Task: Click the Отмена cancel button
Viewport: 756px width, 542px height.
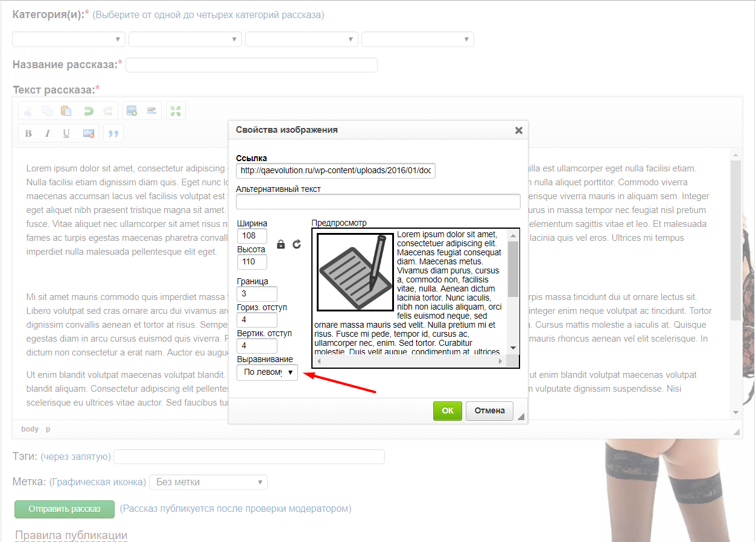Action: [489, 410]
